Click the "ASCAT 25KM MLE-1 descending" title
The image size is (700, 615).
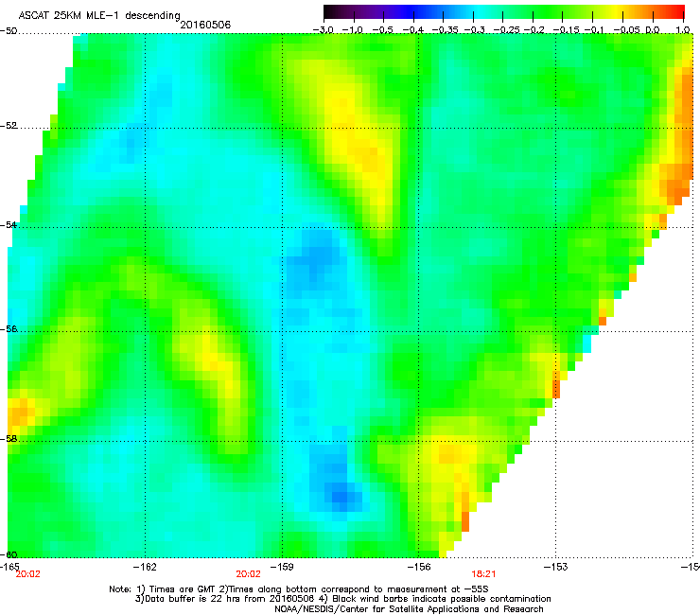tap(99, 15)
